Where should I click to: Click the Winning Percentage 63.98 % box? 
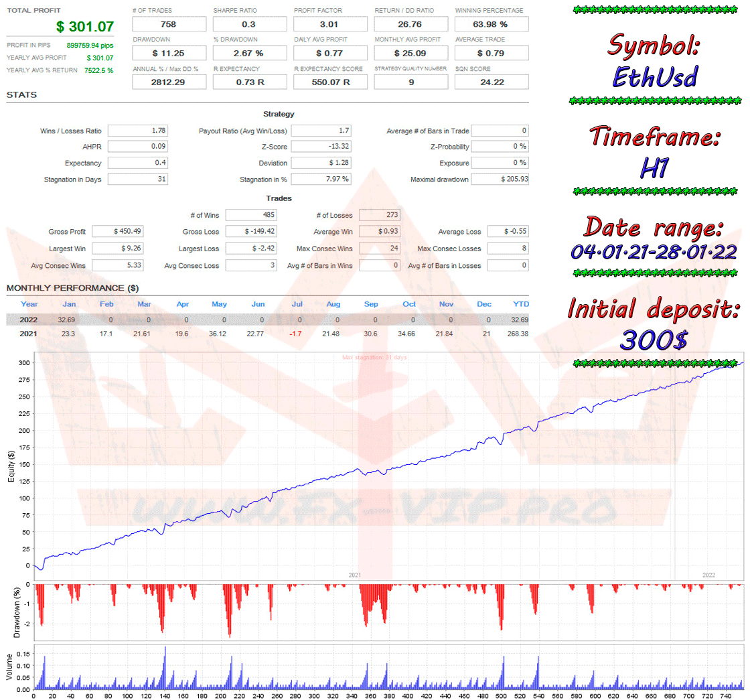click(492, 23)
